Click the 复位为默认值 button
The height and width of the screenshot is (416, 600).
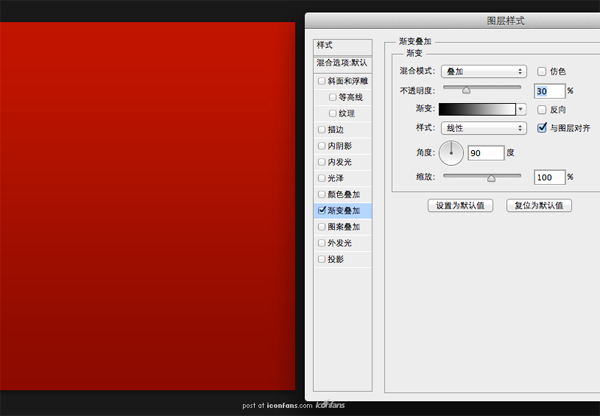[x=539, y=206]
